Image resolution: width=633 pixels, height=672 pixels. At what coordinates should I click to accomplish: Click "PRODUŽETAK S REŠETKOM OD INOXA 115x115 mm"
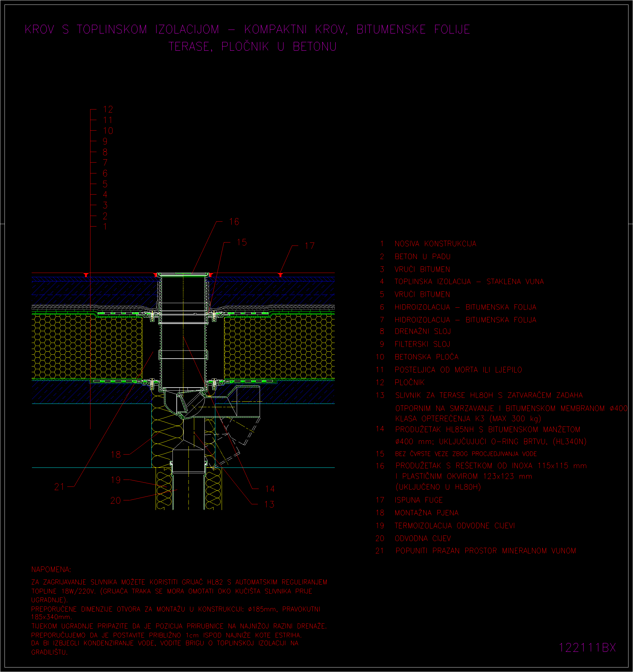(491, 466)
